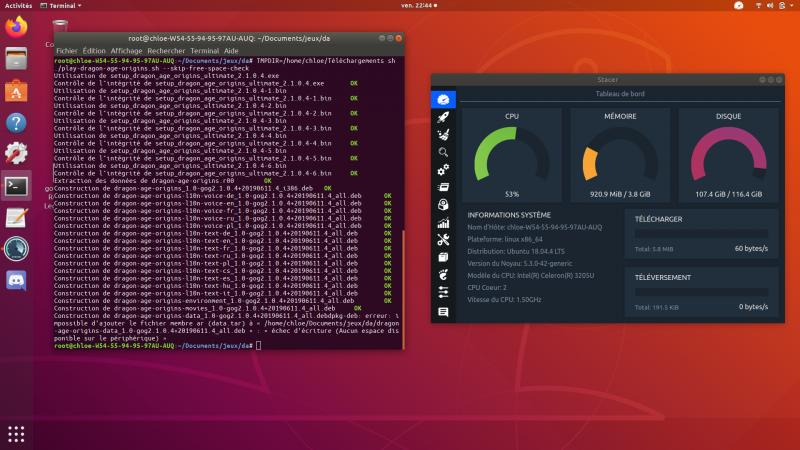800x450 pixels.
Task: Open Resources chart icon in Stacer
Action: 443,222
